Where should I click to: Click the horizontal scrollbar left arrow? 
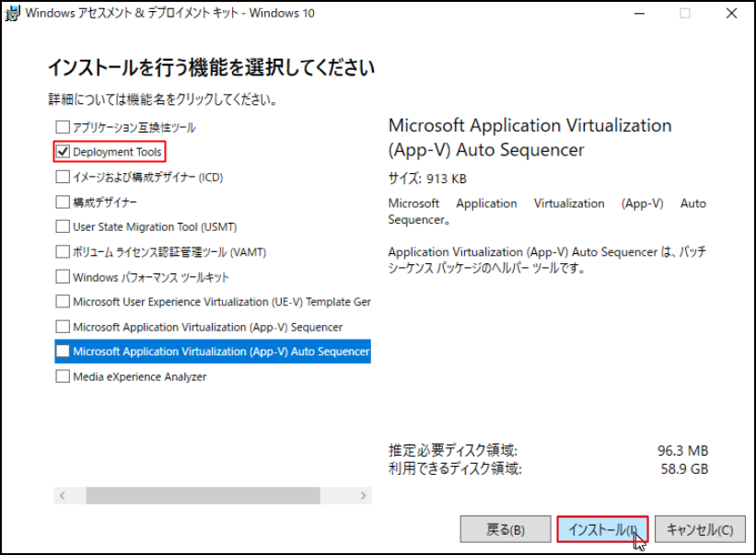pos(62,495)
